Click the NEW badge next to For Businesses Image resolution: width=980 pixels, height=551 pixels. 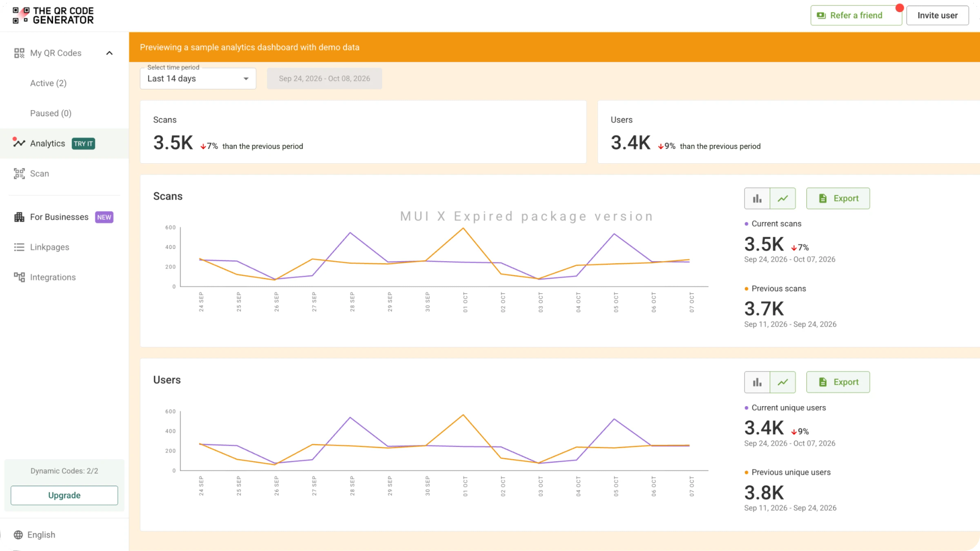tap(104, 217)
